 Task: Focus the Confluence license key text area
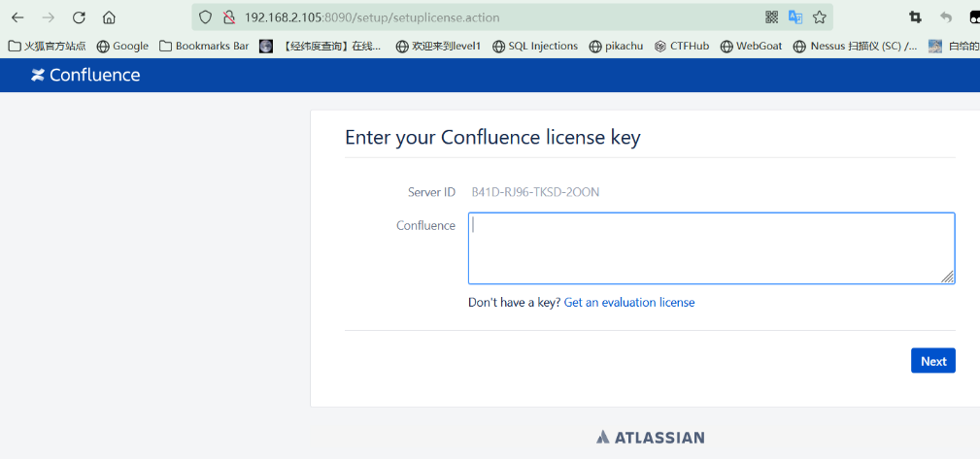pos(711,248)
